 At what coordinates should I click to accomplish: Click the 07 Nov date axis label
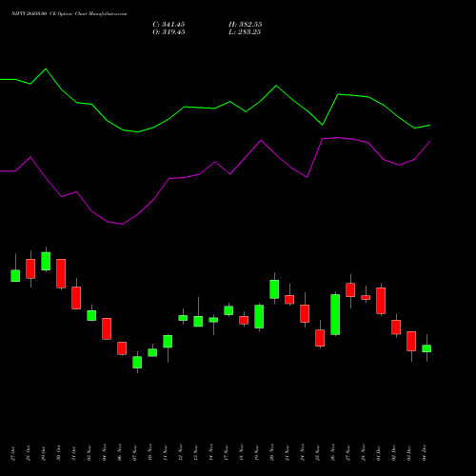pyautogui.click(x=135, y=453)
